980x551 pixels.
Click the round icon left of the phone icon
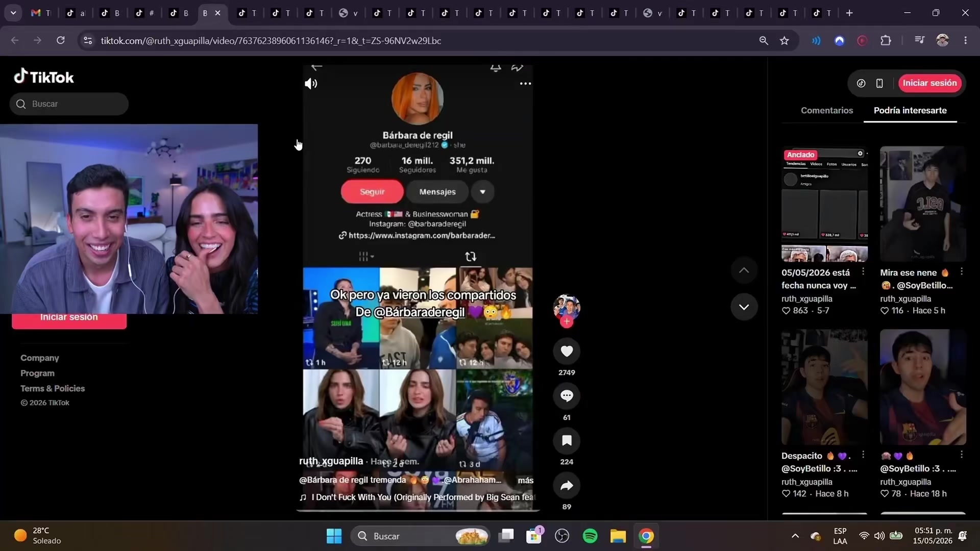861,83
